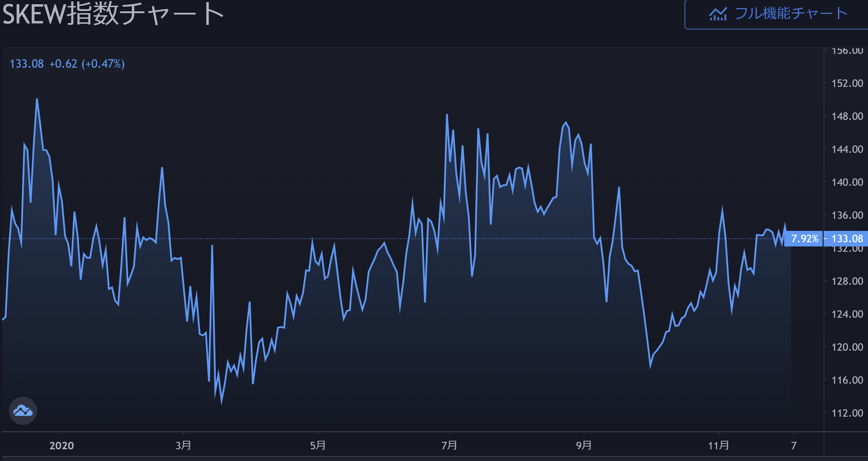Click the 124.00 price scale label

[x=847, y=314]
